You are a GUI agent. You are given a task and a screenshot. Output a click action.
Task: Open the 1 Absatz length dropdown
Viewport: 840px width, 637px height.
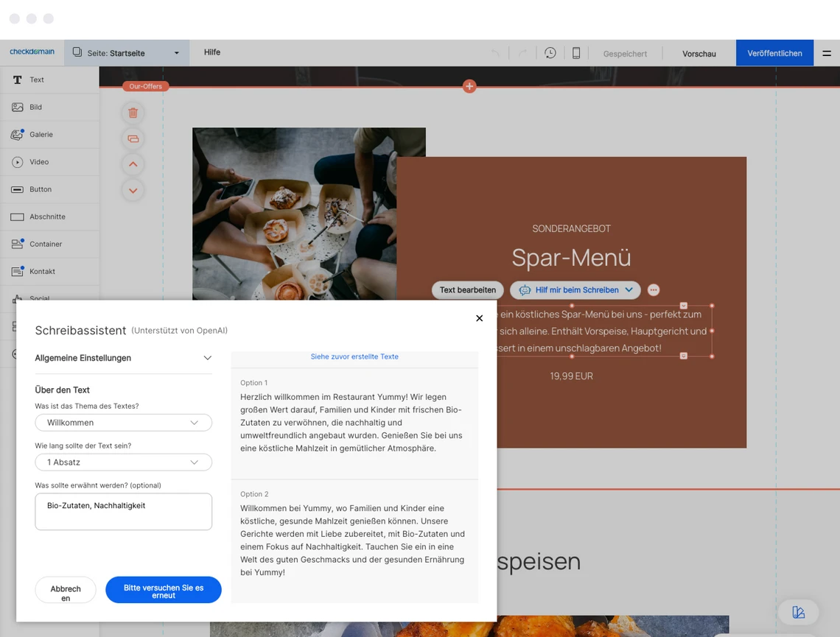pos(123,462)
